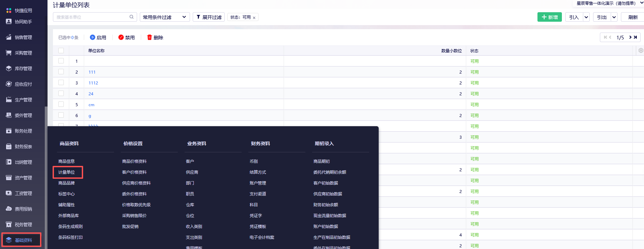Open 应收应付 module icon

(9, 84)
